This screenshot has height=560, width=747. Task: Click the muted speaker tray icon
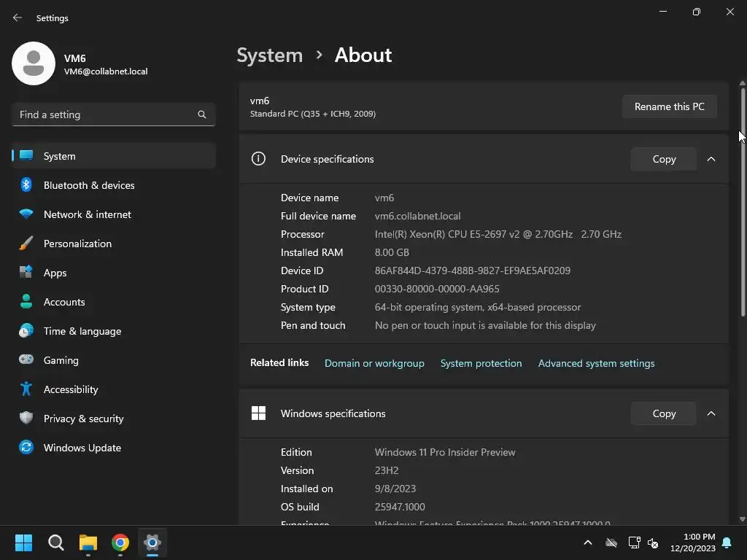click(653, 542)
